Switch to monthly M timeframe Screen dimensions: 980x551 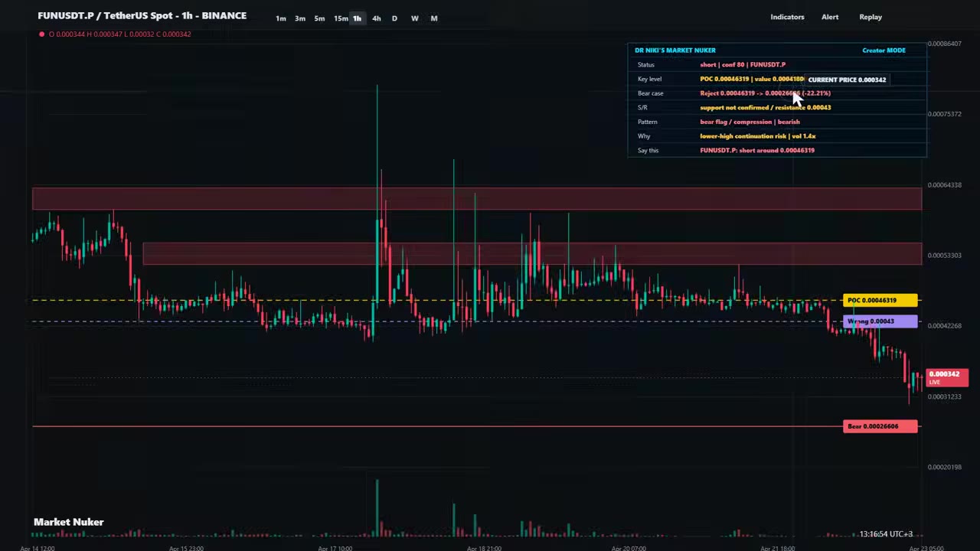(434, 18)
